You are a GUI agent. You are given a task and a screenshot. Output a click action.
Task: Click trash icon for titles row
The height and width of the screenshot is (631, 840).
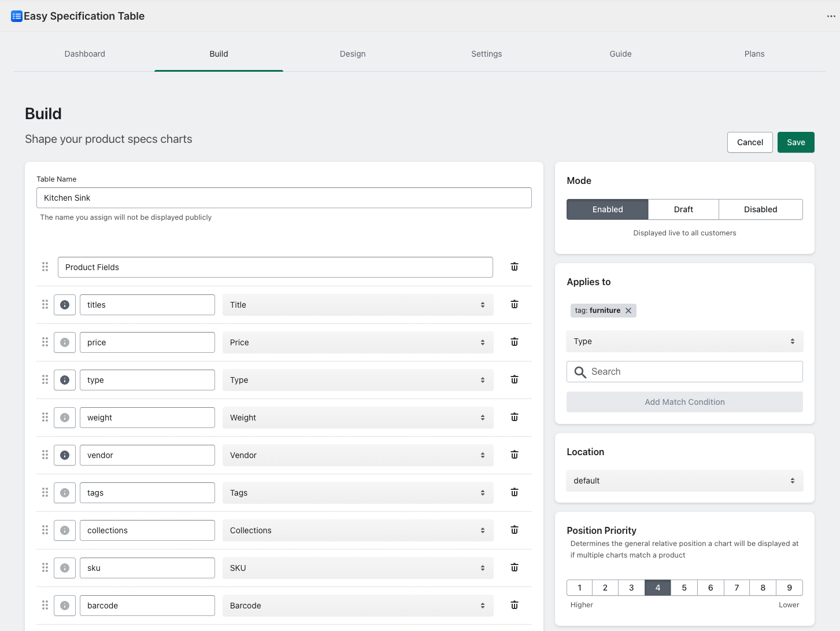point(514,304)
